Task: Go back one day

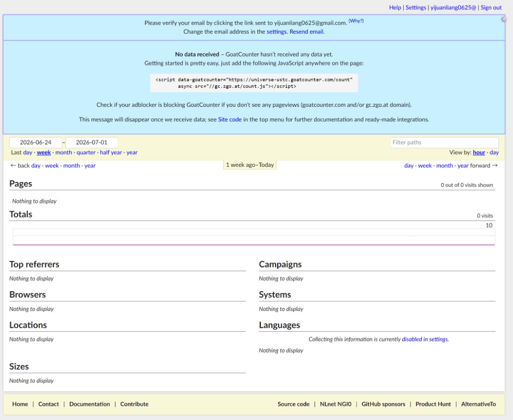Action: [x=36, y=165]
